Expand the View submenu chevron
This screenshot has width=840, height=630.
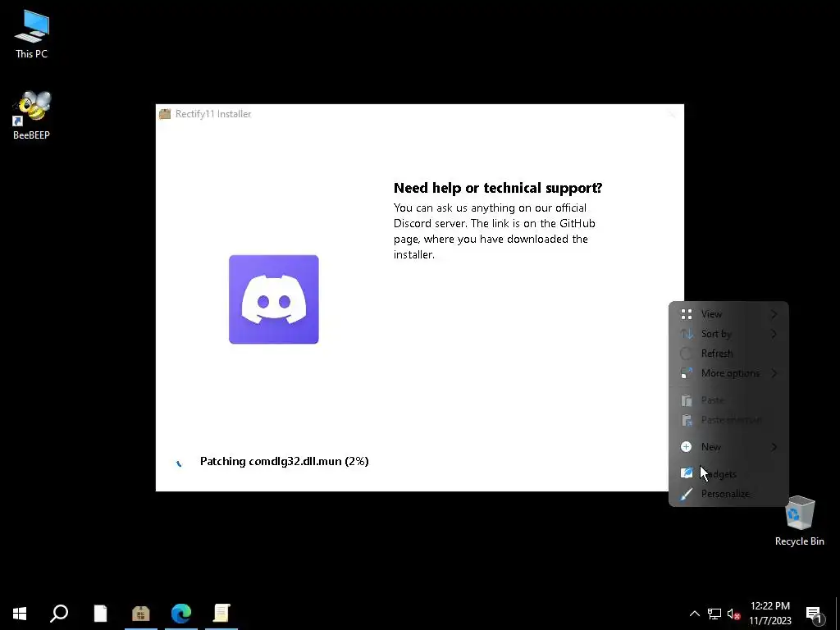(x=774, y=314)
